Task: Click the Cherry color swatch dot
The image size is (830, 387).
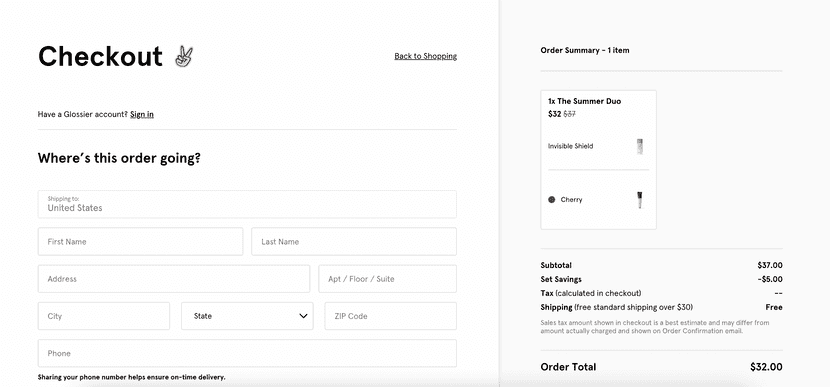Action: (x=552, y=200)
